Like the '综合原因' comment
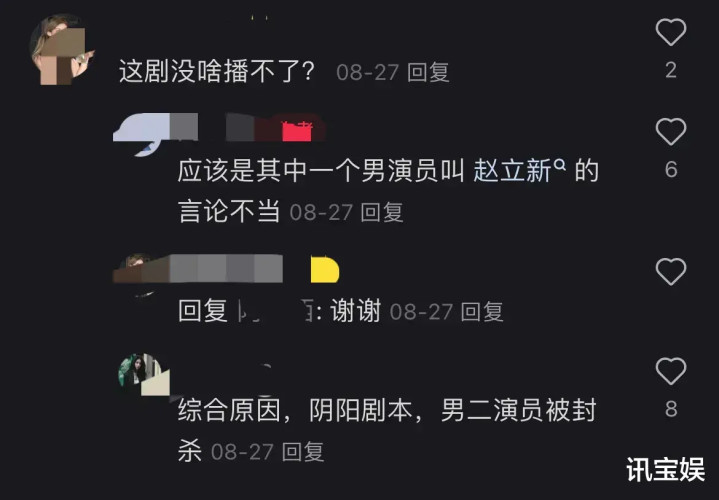 coord(670,371)
